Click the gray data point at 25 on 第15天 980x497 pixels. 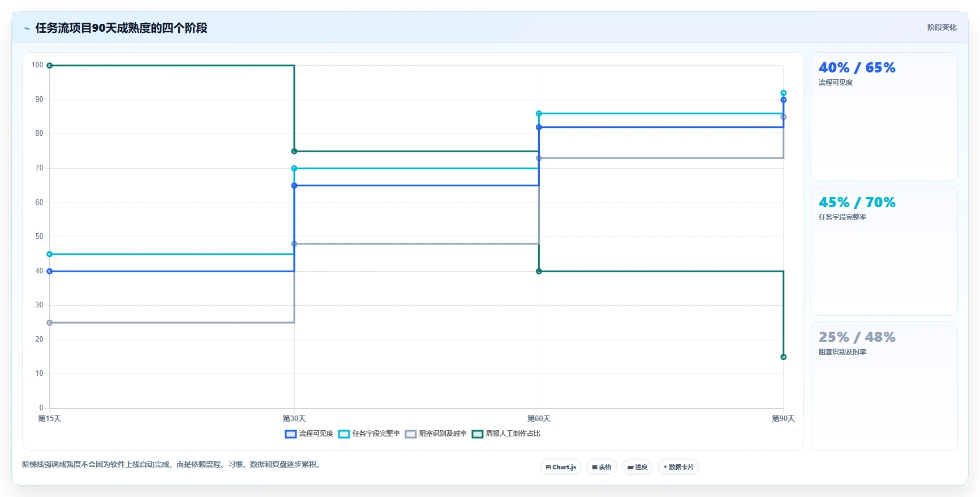click(50, 323)
